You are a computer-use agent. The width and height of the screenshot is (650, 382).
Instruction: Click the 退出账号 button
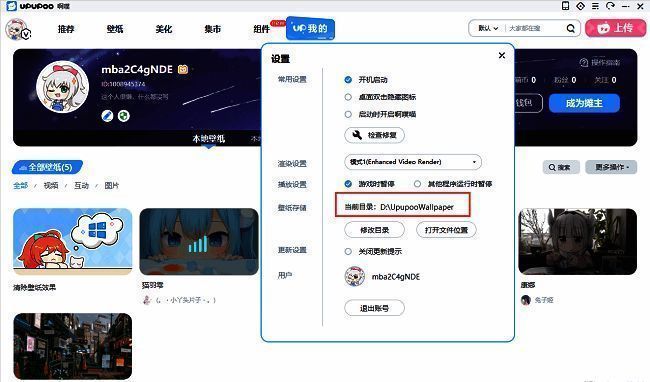pos(374,308)
